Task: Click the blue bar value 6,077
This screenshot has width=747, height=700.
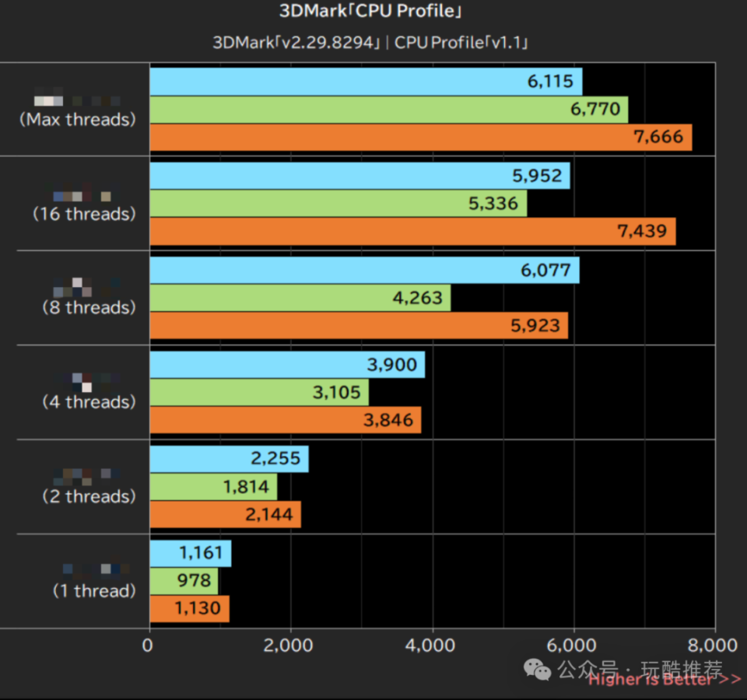Action: 545,271
